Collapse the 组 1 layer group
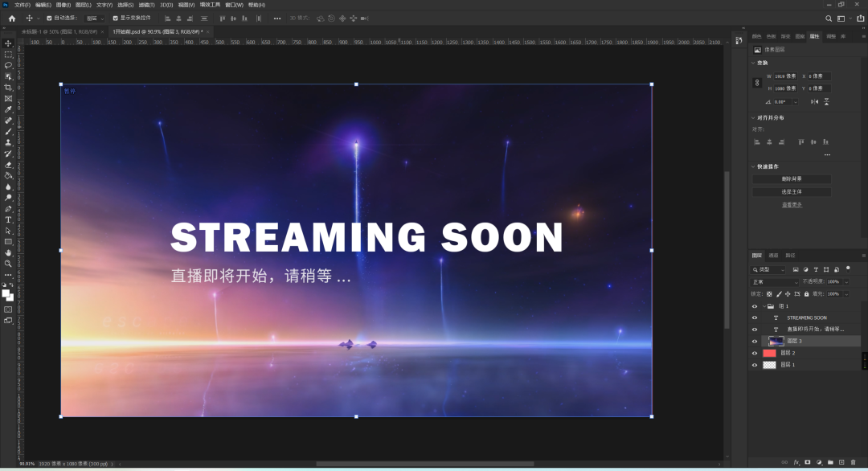The height and width of the screenshot is (471, 868). coord(764,306)
